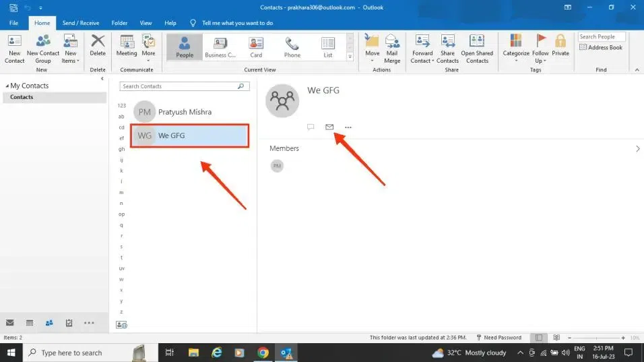Open the Move dropdown
The width and height of the screenshot is (644, 362).
[x=372, y=49]
